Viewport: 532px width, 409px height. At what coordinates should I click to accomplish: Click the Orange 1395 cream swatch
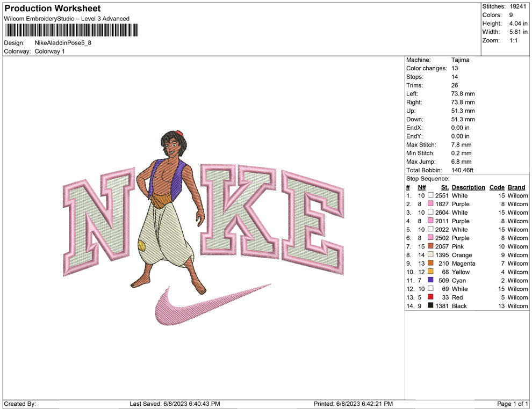[x=430, y=255]
